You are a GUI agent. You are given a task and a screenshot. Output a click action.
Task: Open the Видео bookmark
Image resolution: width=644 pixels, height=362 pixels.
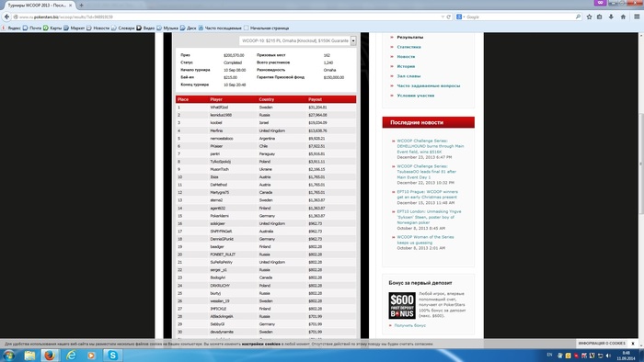point(145,28)
